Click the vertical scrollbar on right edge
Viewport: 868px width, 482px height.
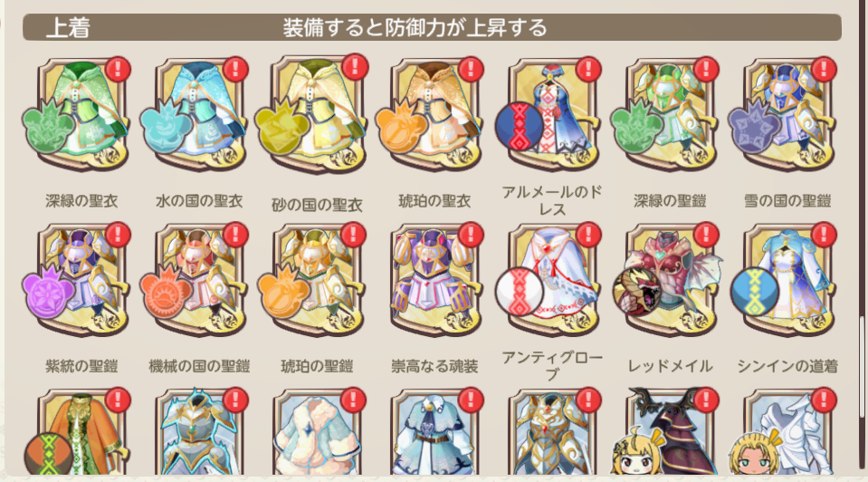[862, 366]
